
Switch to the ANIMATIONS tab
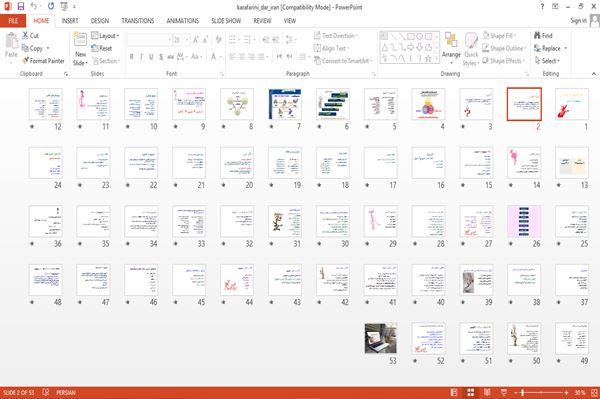coord(183,21)
